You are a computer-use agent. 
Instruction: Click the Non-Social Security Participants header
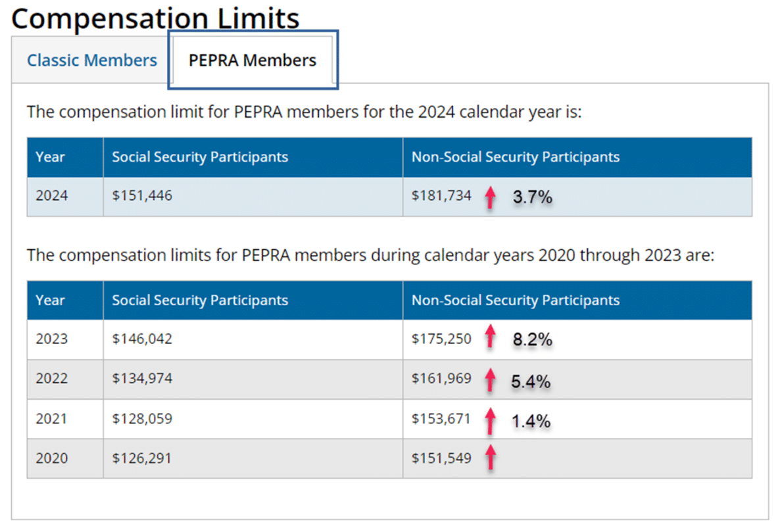516,157
